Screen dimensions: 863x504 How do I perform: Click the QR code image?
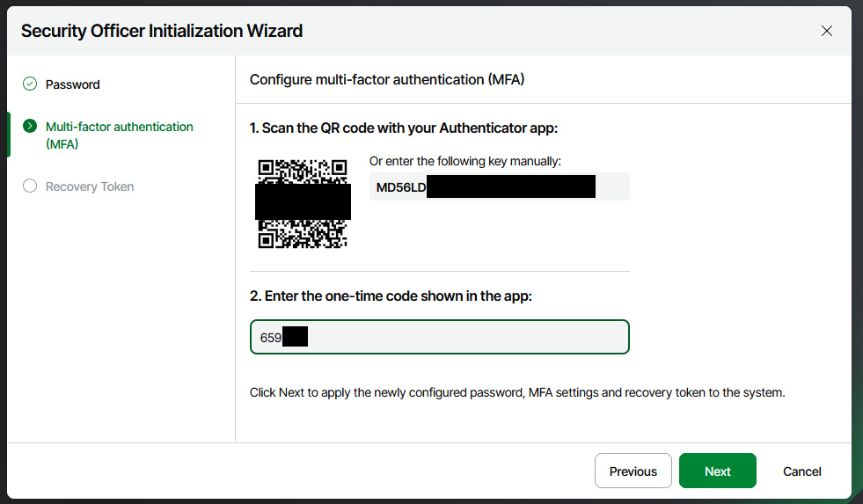pyautogui.click(x=303, y=203)
